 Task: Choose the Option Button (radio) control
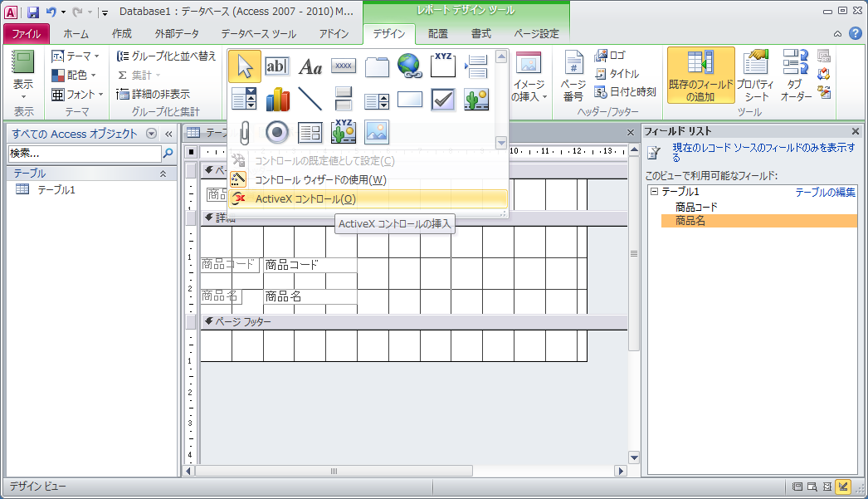pyautogui.click(x=277, y=133)
